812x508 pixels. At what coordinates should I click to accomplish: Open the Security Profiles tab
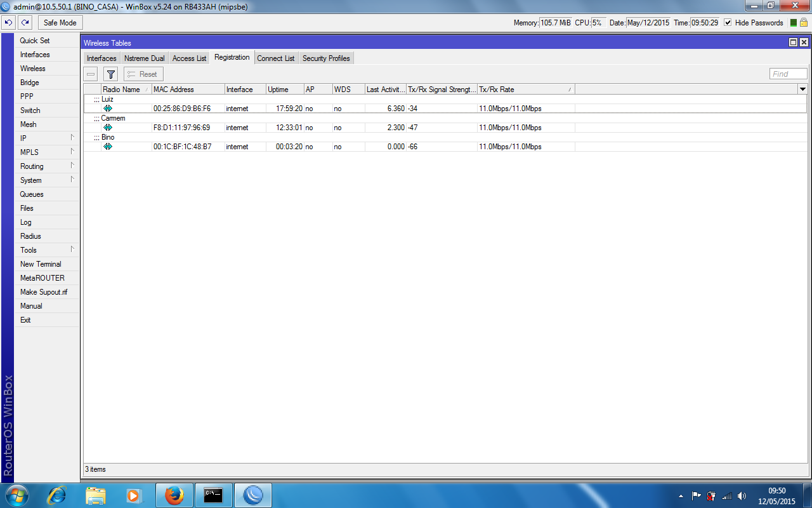click(x=326, y=58)
